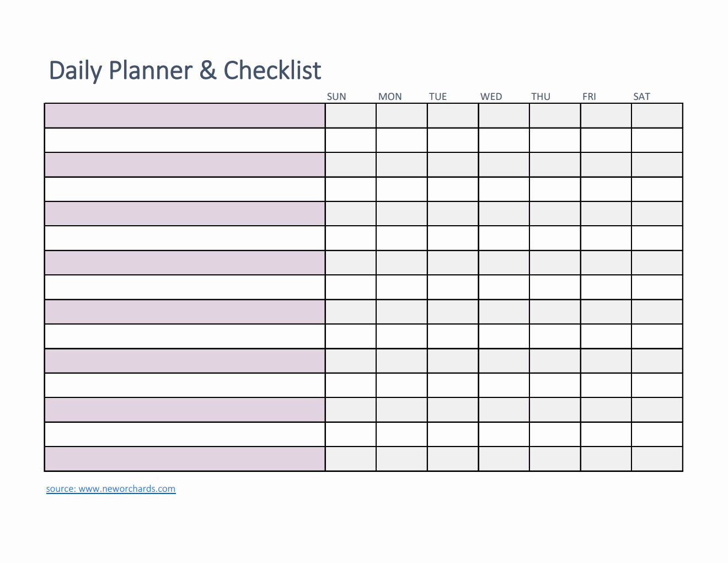
Task: Select the THU column header
Action: (x=540, y=97)
